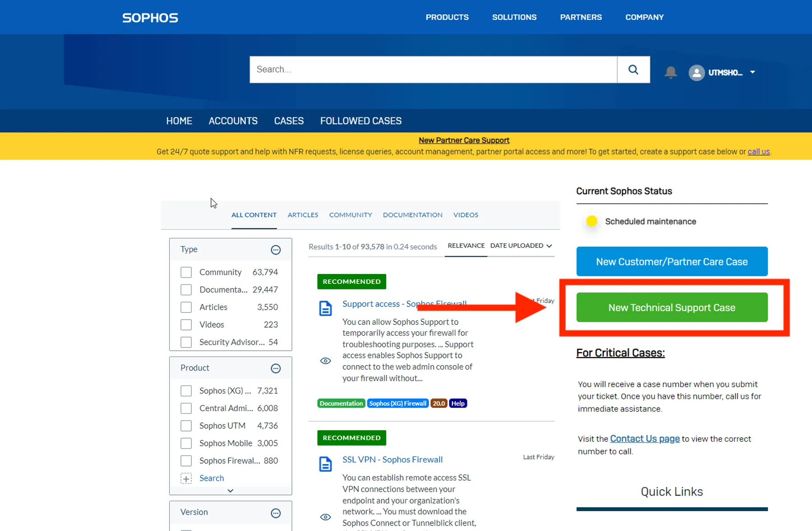
Task: Click the Sophos logo
Action: [x=150, y=18]
